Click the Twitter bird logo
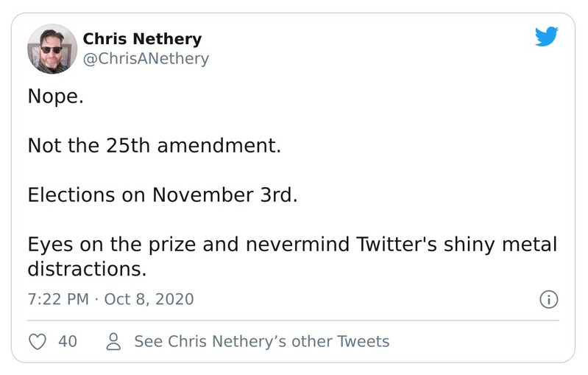Screen dimensions: 588x375 pos(547,36)
